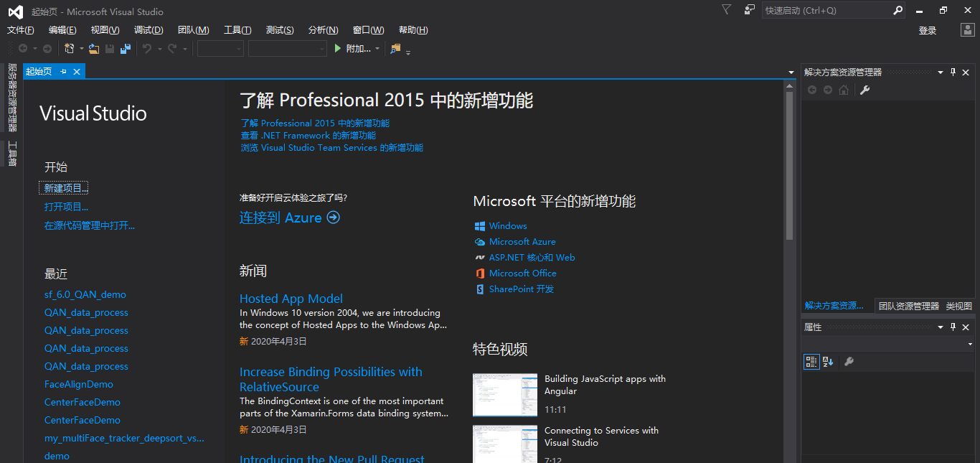
Task: Open the 帮助(H) menu
Action: coord(413,30)
